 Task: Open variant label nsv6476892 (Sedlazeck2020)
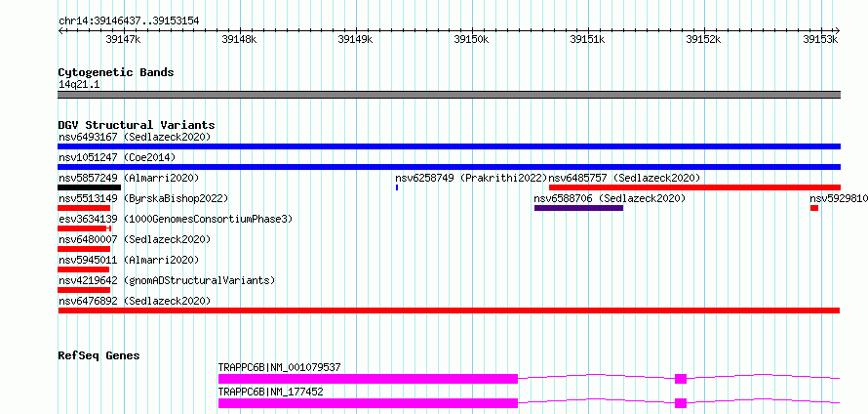[x=135, y=301]
